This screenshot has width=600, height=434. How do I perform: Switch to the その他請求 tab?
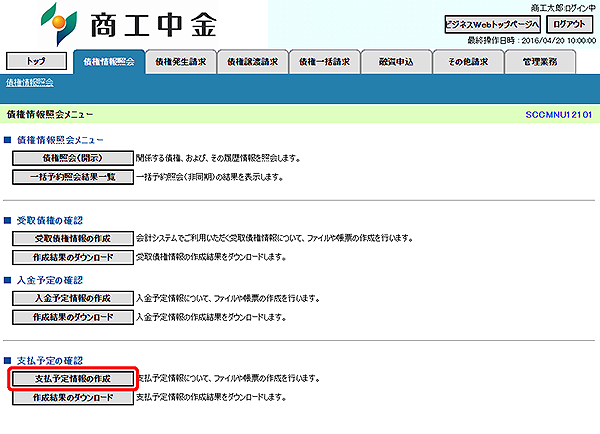(468, 62)
